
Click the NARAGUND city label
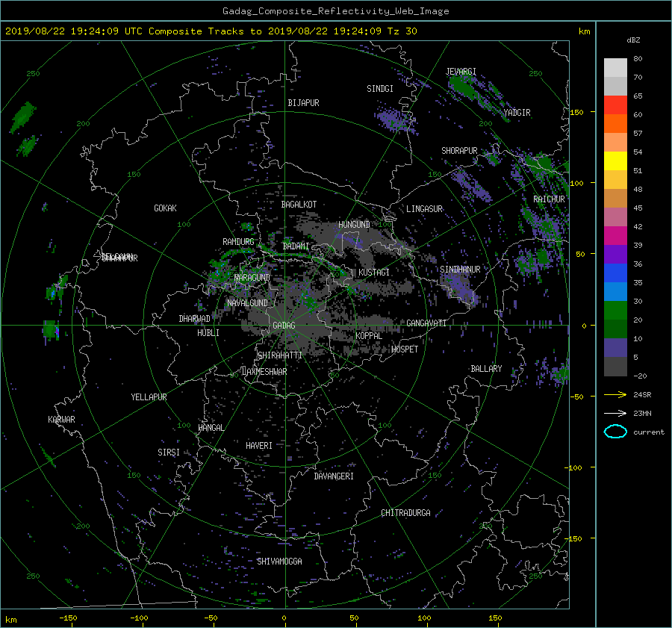[x=252, y=277]
